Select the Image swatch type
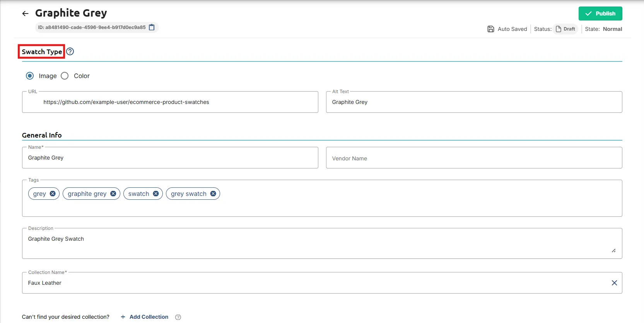The image size is (644, 323). point(30,76)
